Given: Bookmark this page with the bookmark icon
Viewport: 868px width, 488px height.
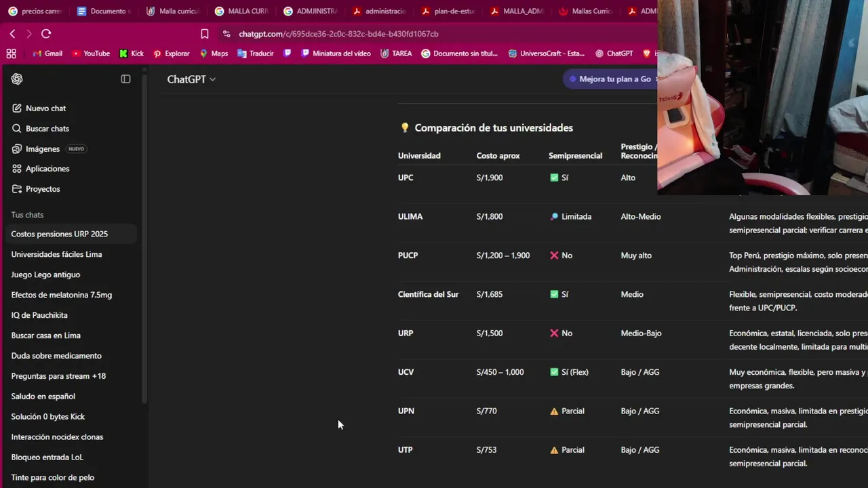Looking at the screenshot, I should [x=205, y=34].
